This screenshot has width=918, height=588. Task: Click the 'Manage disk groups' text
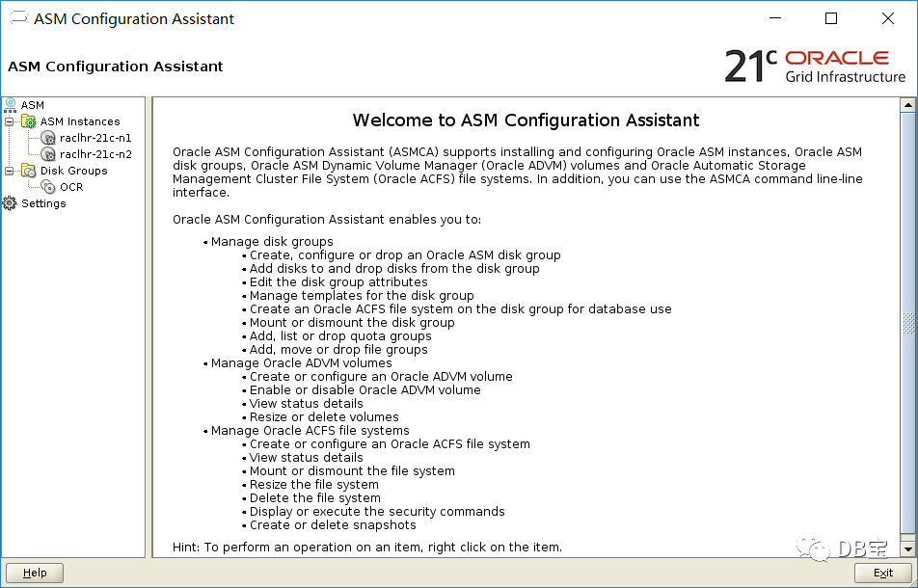click(272, 242)
